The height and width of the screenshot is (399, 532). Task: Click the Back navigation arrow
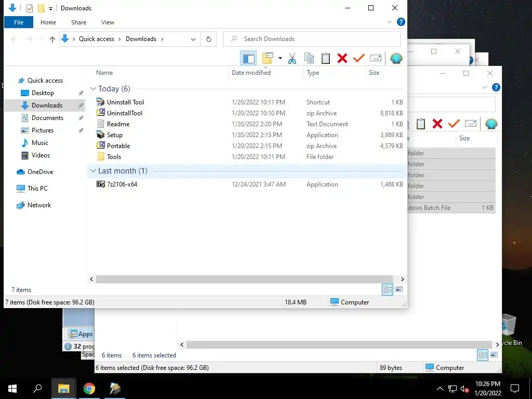pyautogui.click(x=14, y=39)
